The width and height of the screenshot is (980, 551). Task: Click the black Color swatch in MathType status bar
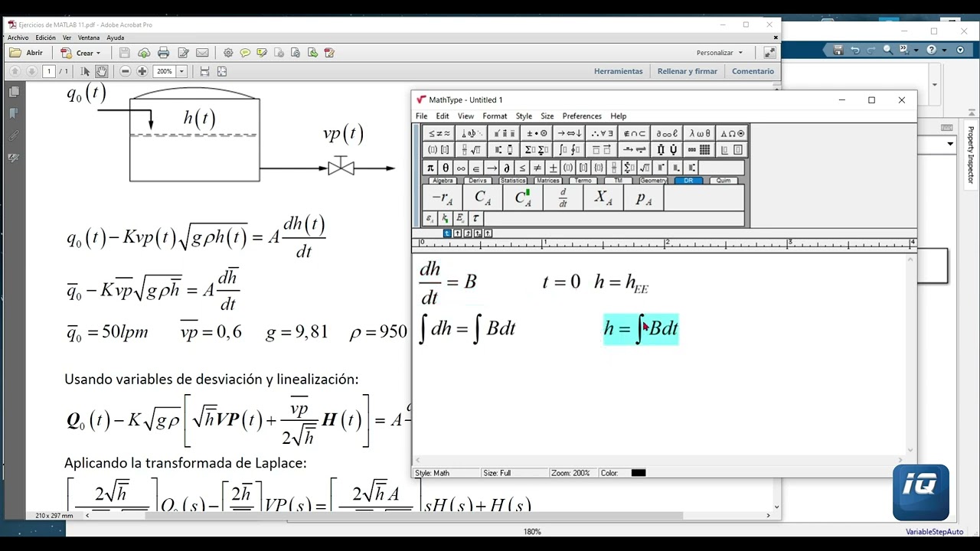(639, 473)
